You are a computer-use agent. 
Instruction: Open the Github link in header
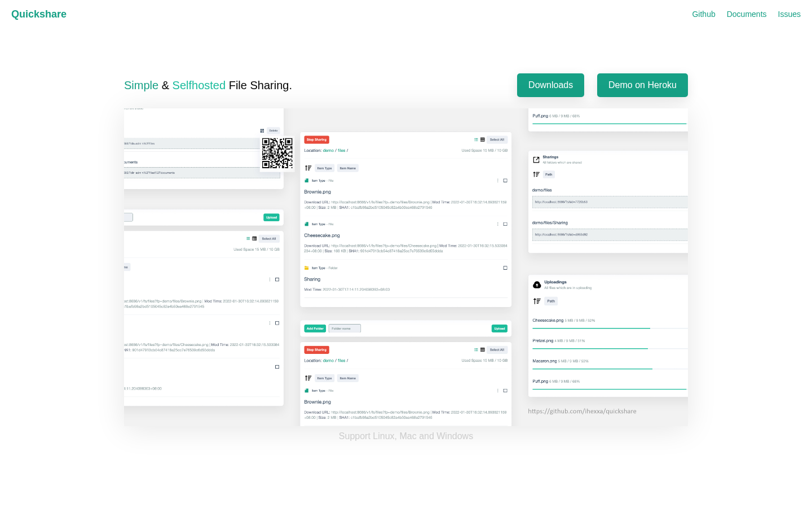704,14
